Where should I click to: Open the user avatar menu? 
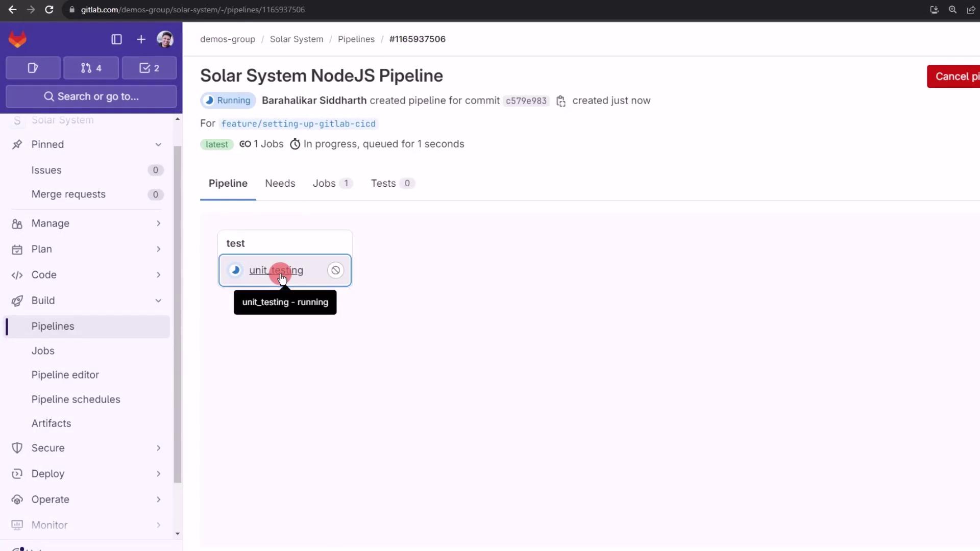coord(165,39)
